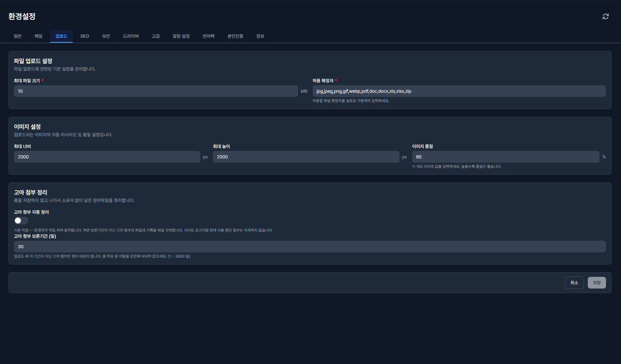This screenshot has height=364, width=621.
Task: Go to the 본인인증 tab
Action: (x=235, y=36)
